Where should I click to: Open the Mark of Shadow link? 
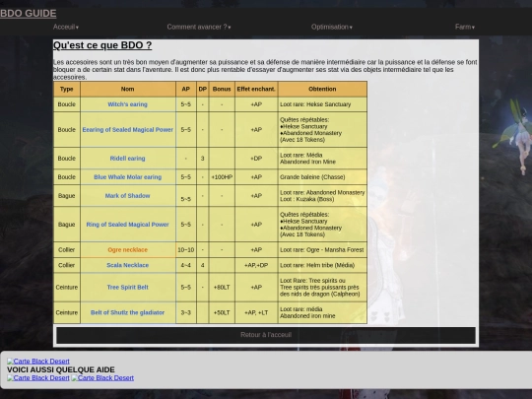click(x=127, y=196)
